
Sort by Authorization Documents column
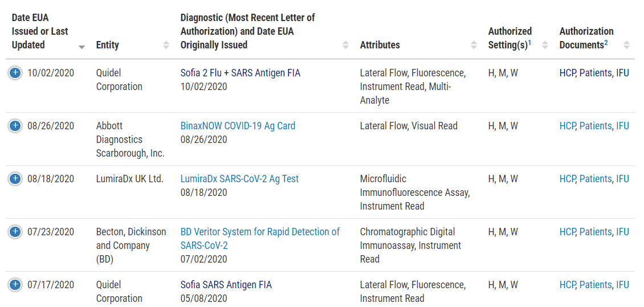626,45
